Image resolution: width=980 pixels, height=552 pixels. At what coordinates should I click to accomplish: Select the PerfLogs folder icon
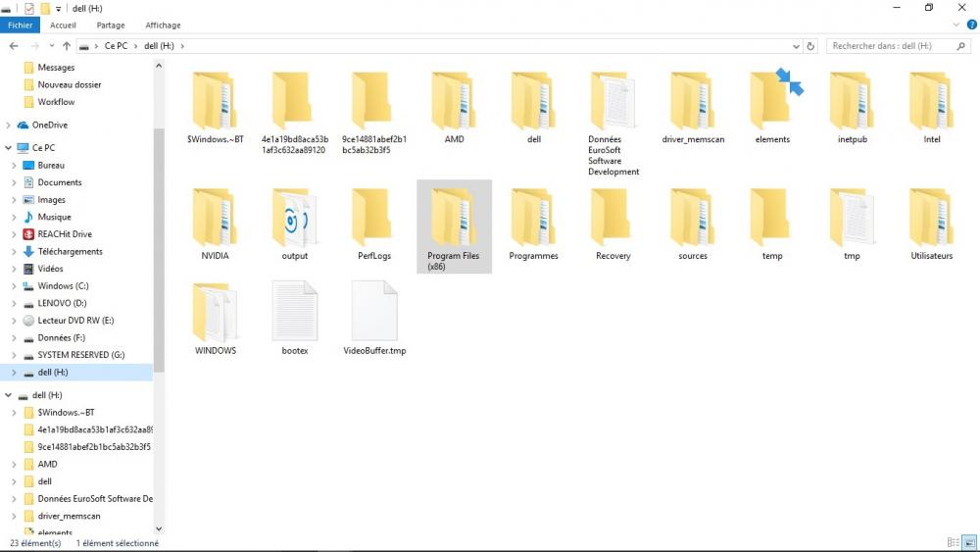374,217
